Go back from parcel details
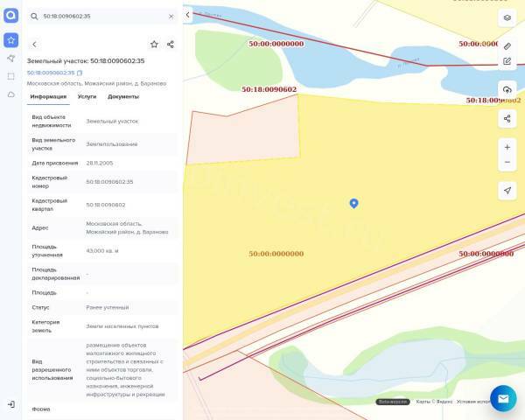525x420 pixels. click(x=34, y=44)
